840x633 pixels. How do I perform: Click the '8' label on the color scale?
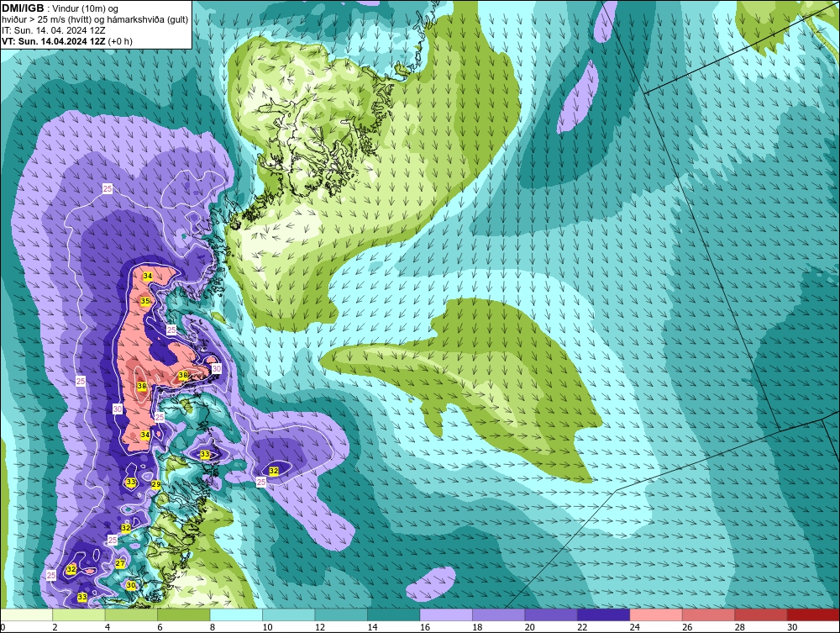[x=213, y=627]
